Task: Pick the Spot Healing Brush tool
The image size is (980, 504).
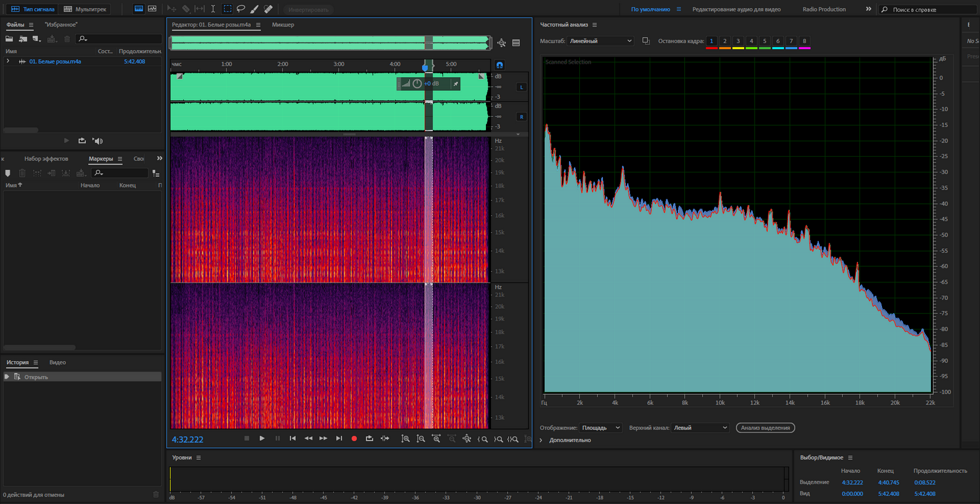Action: (268, 9)
